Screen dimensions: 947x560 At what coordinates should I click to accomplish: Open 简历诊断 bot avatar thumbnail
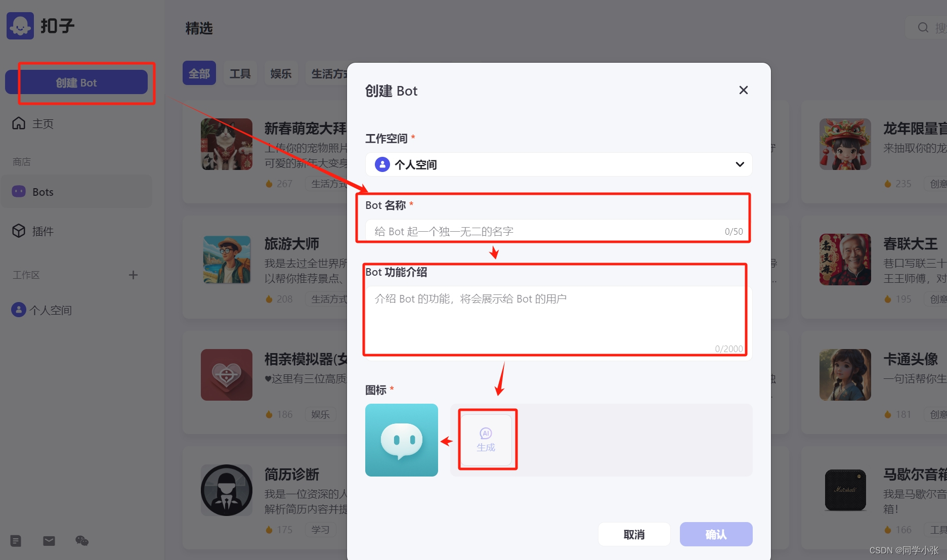tap(227, 490)
